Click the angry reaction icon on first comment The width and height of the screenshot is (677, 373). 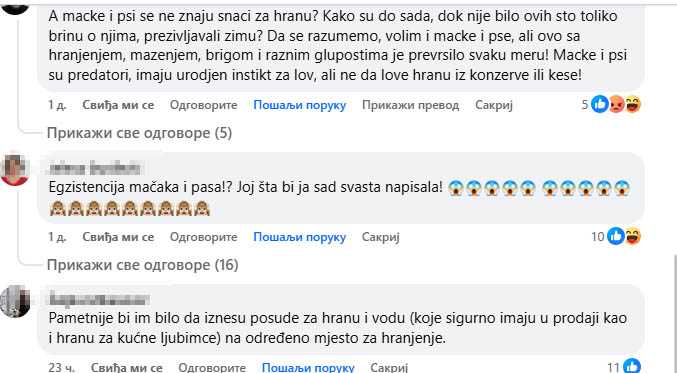pyautogui.click(x=617, y=104)
